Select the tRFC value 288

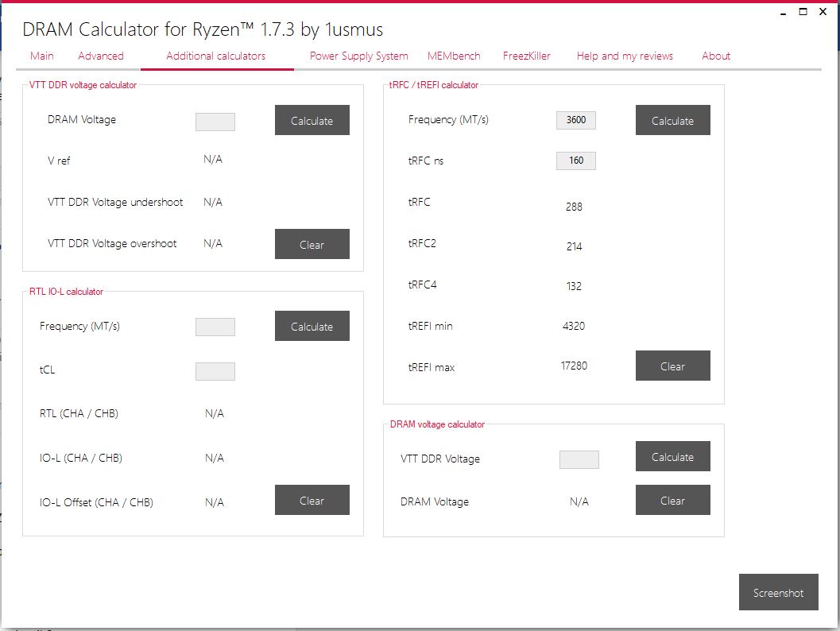click(x=574, y=207)
